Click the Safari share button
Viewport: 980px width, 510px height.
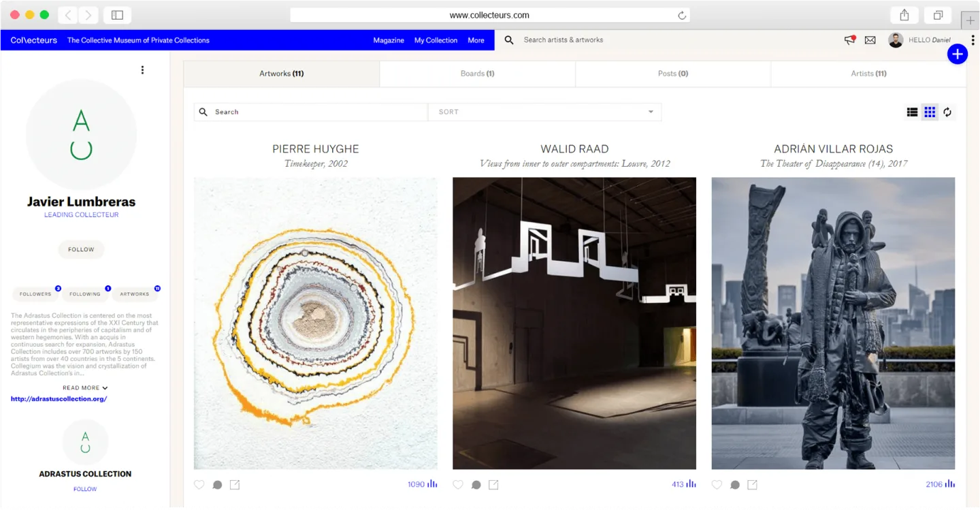click(904, 15)
